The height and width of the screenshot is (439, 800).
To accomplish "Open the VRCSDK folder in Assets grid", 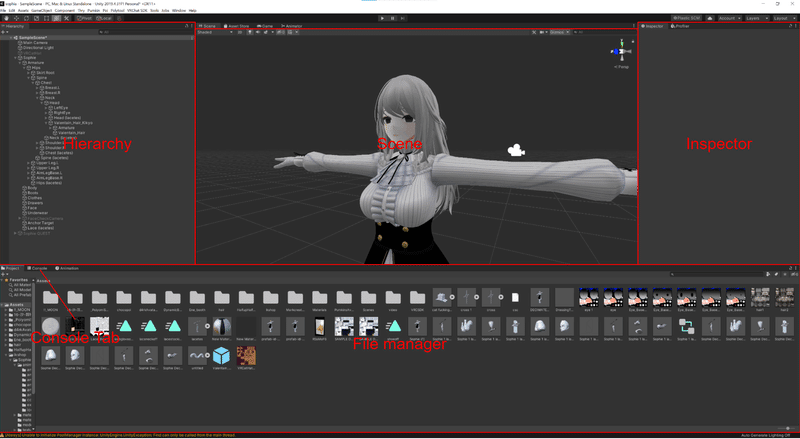I will 417,300.
